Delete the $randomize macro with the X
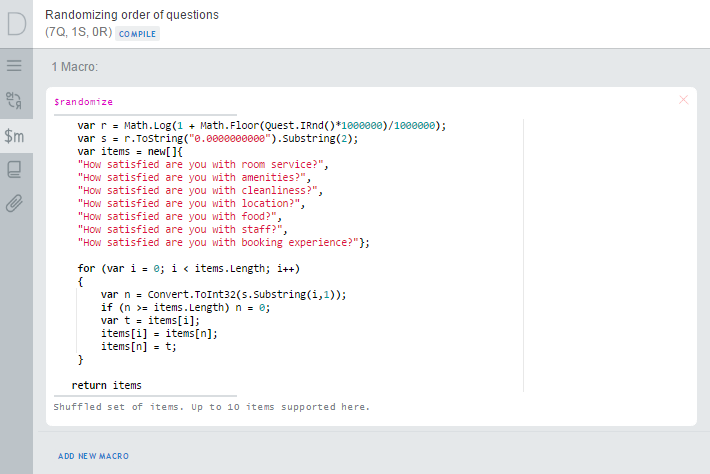Screen dimensions: 710x474 683,100
